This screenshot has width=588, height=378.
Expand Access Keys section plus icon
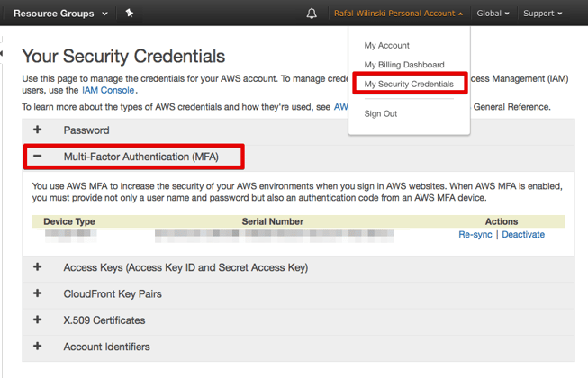pyautogui.click(x=37, y=267)
